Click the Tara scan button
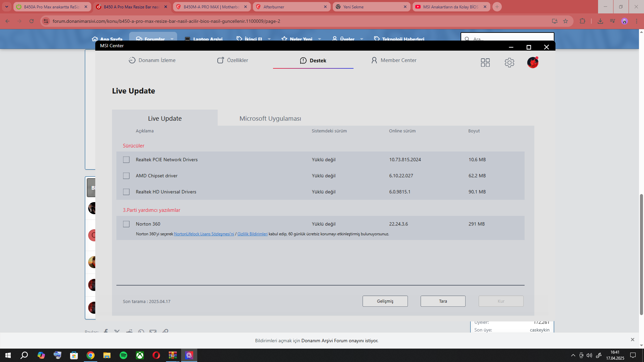 click(443, 301)
